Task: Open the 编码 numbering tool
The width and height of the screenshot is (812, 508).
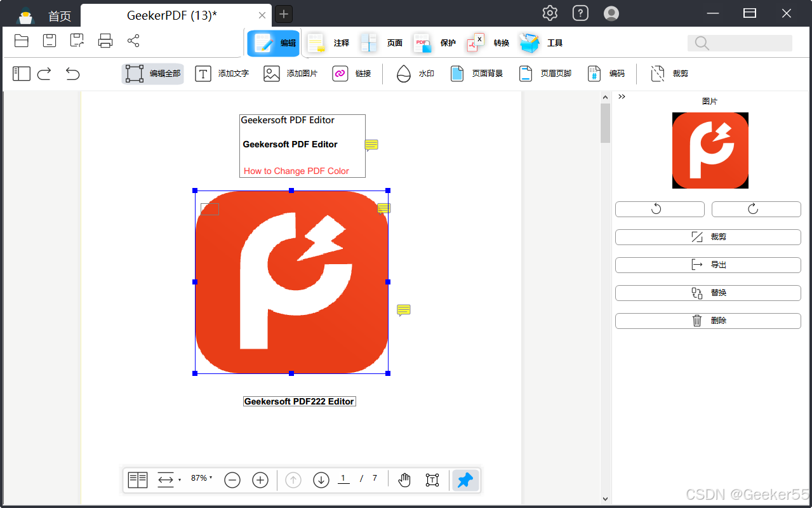Action: point(606,74)
